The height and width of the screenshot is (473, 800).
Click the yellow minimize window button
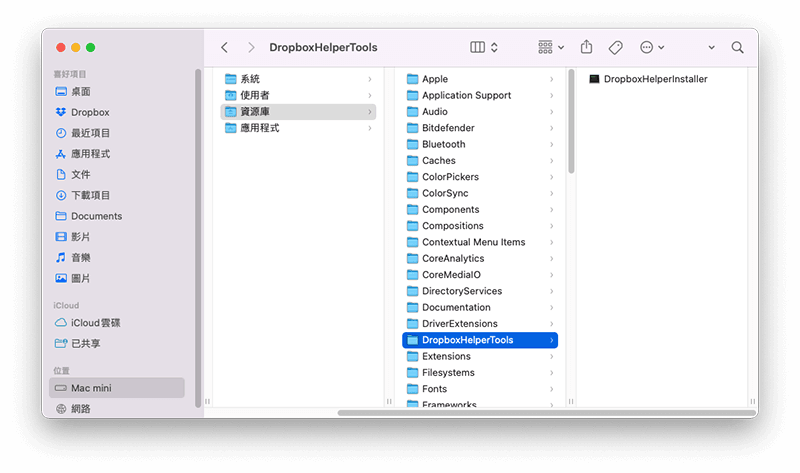76,47
